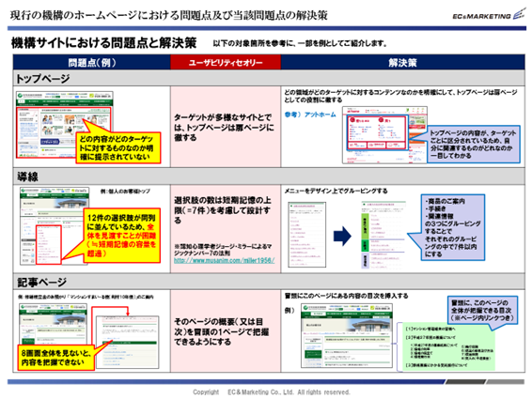Click the footnote about ジョージ・ミラー magic number 7
This screenshot has width=532, height=399.
coord(223,250)
